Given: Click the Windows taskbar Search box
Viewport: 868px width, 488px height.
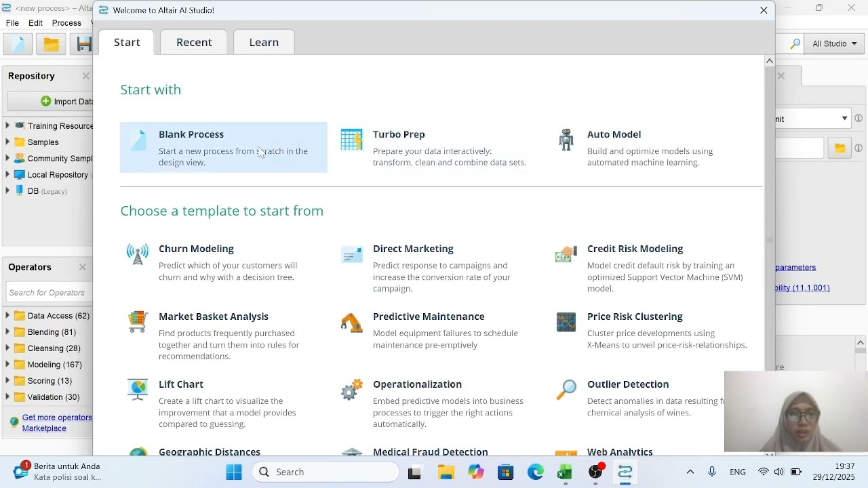Looking at the screenshot, I should [x=325, y=472].
